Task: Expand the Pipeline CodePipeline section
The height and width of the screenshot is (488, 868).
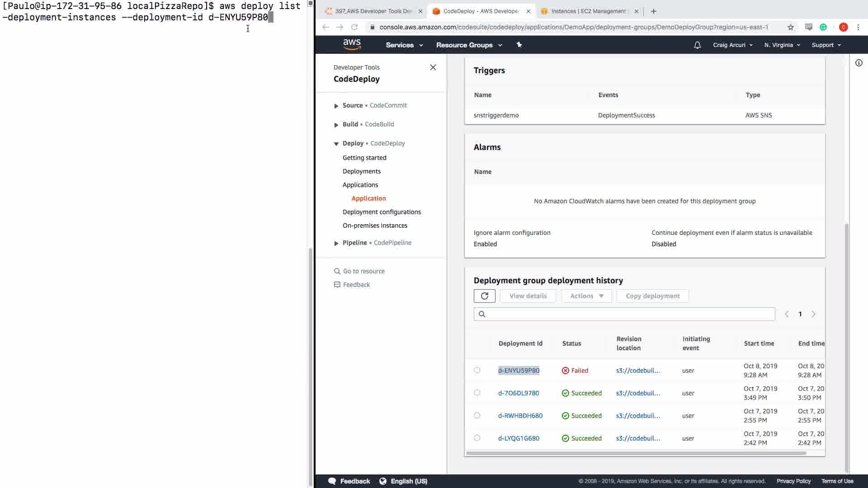Action: (336, 243)
